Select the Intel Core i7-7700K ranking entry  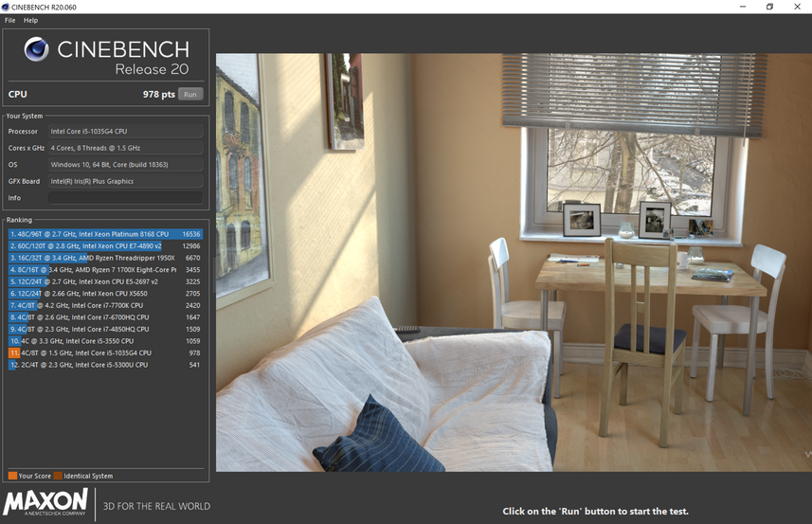[x=104, y=305]
